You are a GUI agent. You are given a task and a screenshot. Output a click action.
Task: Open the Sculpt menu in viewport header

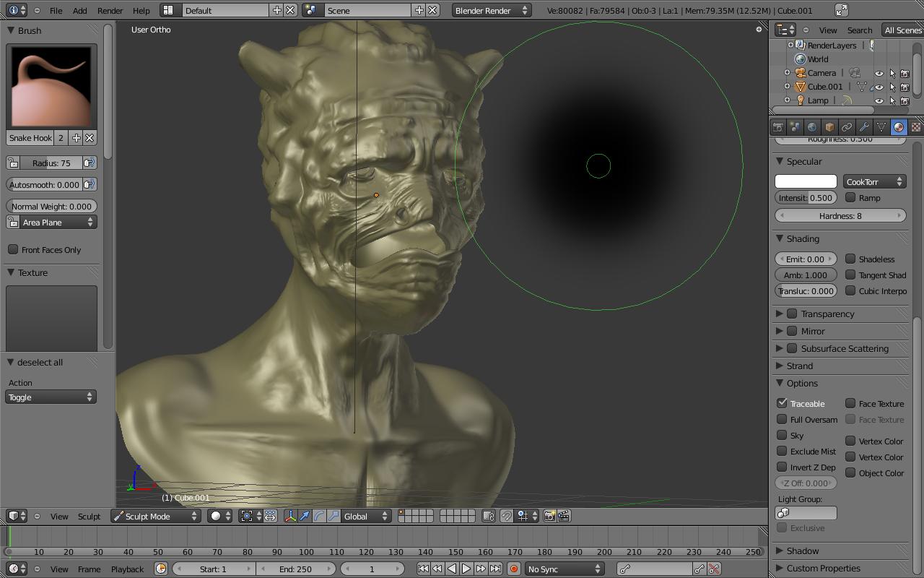tap(89, 516)
